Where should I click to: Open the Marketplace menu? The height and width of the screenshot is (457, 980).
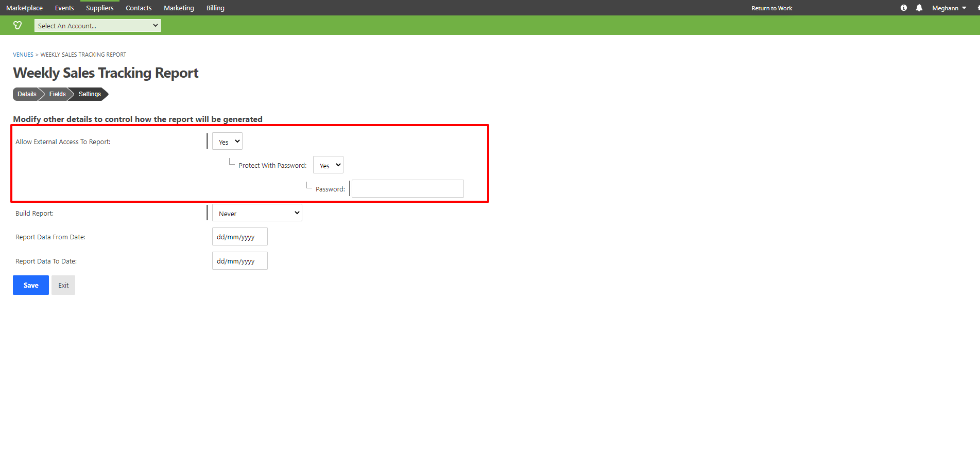tap(24, 8)
